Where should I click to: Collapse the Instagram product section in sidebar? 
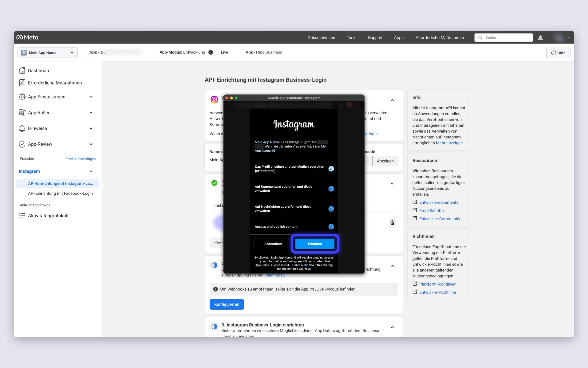point(91,171)
